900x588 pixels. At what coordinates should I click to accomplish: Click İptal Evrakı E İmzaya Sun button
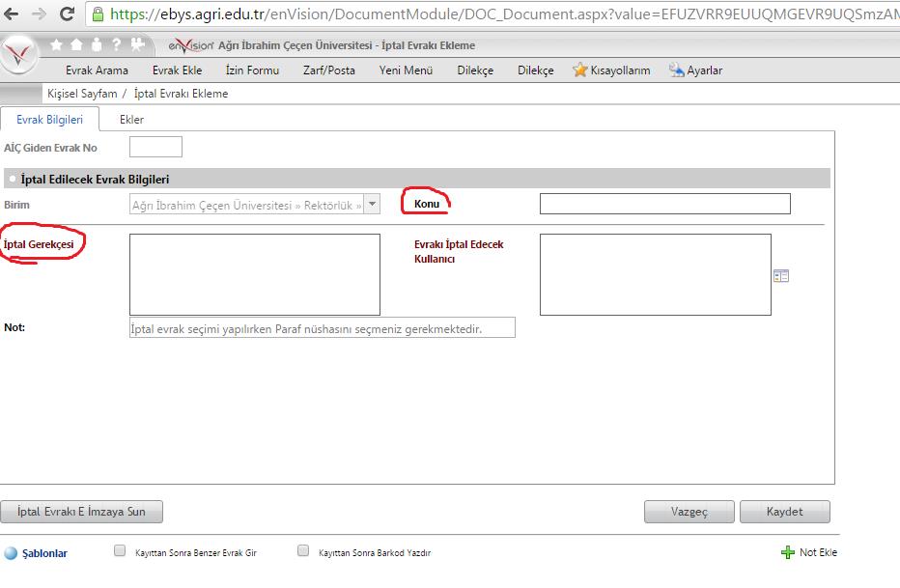point(82,512)
